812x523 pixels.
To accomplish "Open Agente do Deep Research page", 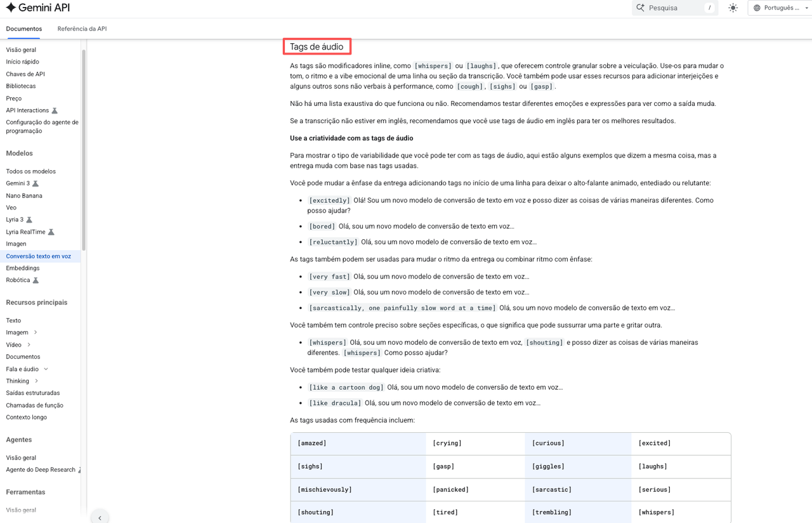I will pos(41,470).
